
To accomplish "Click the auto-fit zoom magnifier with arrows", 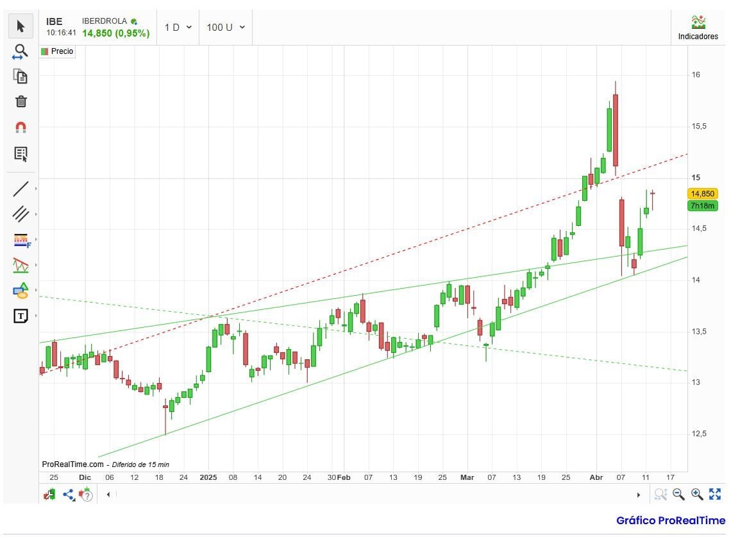I will (660, 494).
